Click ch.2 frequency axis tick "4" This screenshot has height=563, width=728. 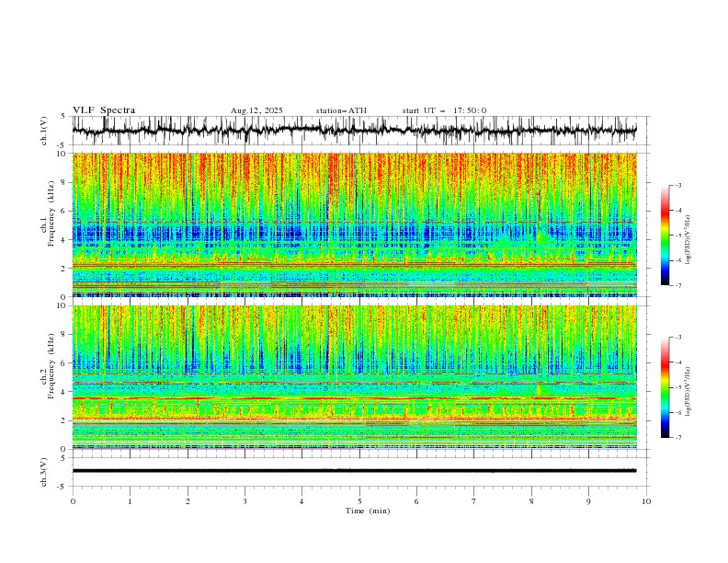click(63, 392)
